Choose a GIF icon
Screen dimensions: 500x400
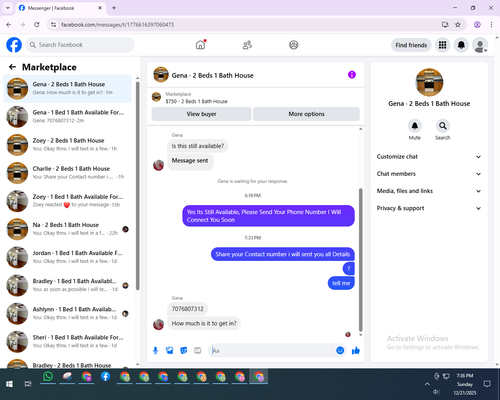pyautogui.click(x=198, y=350)
